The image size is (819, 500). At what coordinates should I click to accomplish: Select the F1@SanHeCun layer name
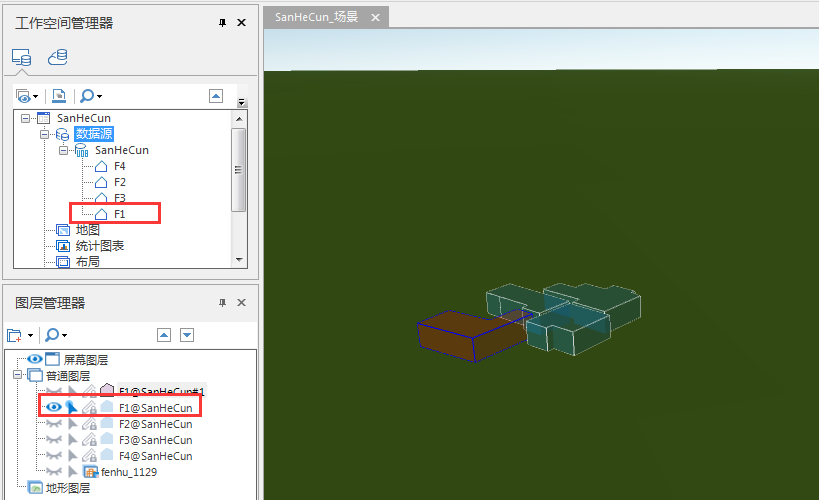coord(156,408)
